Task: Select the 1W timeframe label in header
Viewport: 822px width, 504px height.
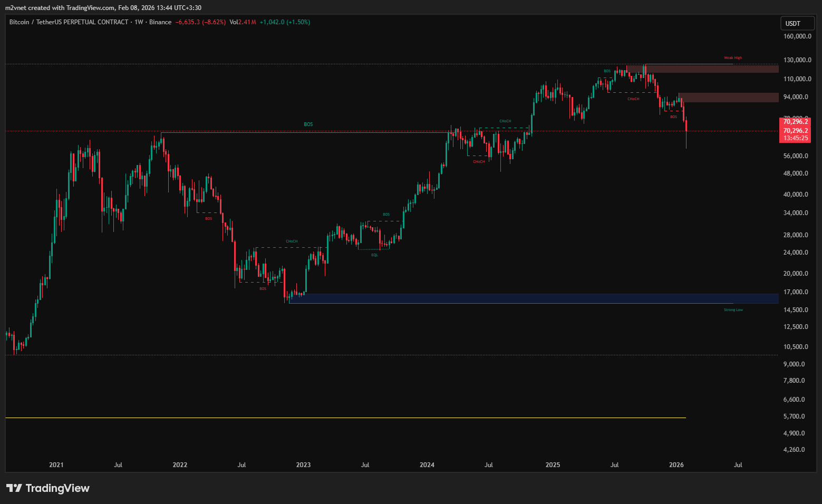Action: [x=139, y=22]
